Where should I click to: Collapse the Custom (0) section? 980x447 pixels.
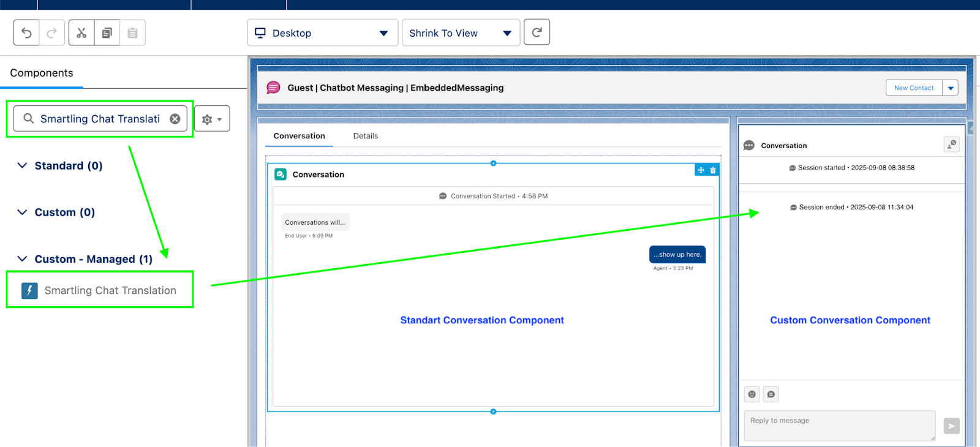click(23, 212)
